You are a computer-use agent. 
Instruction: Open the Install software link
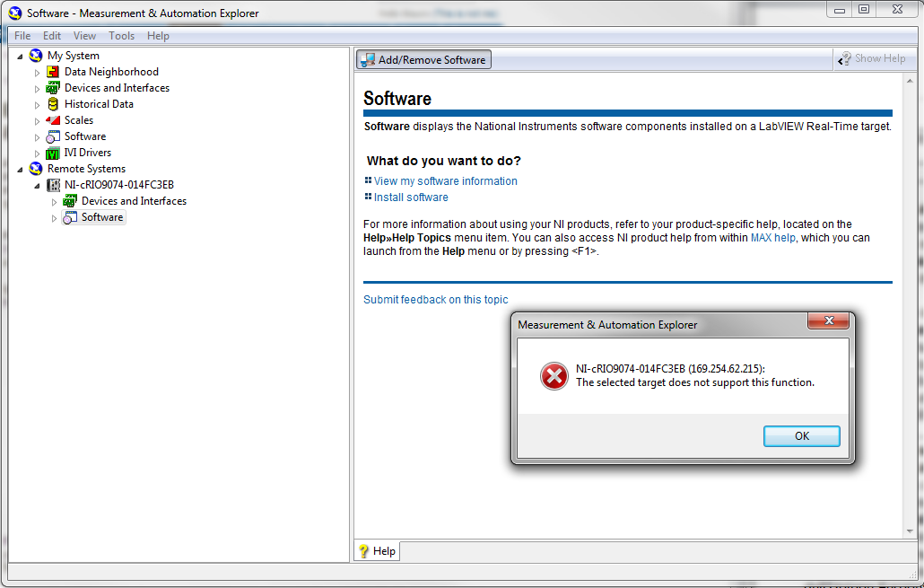411,197
